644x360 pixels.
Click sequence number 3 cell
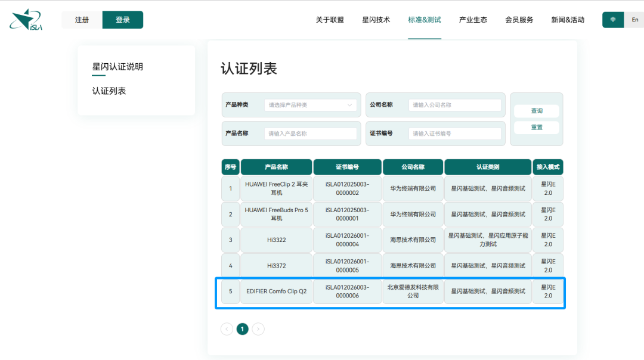[230, 240]
